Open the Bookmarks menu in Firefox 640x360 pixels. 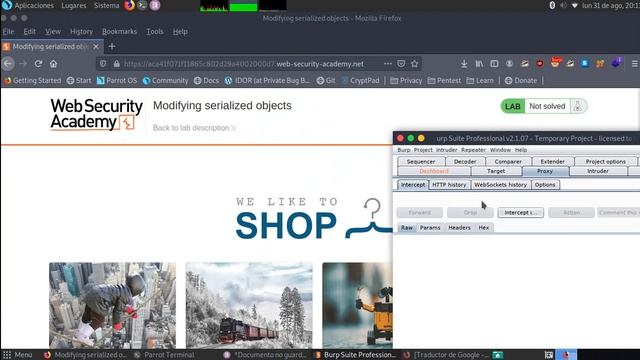click(x=119, y=31)
